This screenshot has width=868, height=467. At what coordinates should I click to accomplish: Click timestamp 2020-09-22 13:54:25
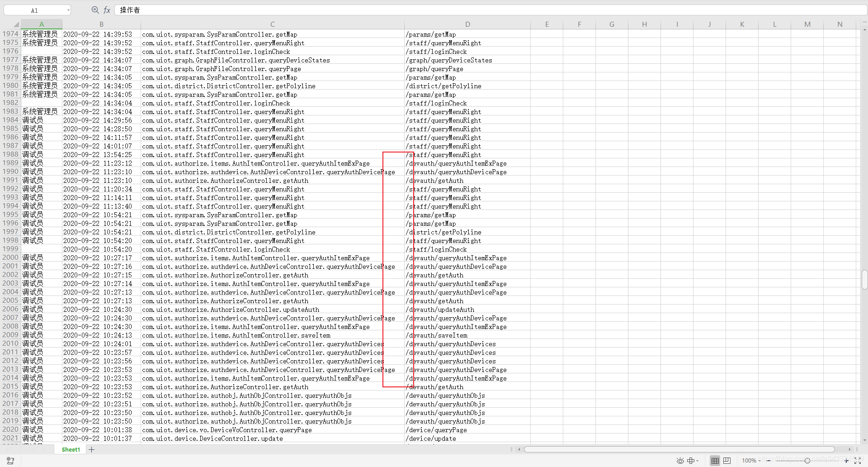pos(101,154)
